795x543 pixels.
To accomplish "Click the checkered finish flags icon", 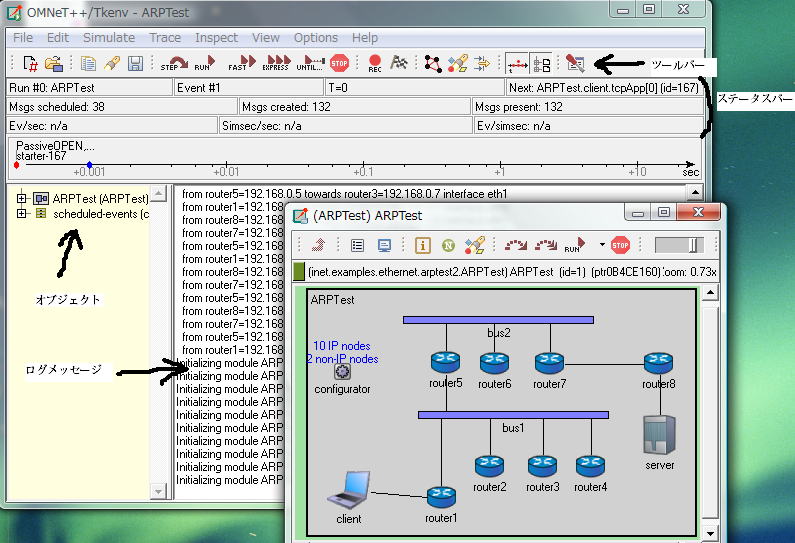I will (x=399, y=63).
